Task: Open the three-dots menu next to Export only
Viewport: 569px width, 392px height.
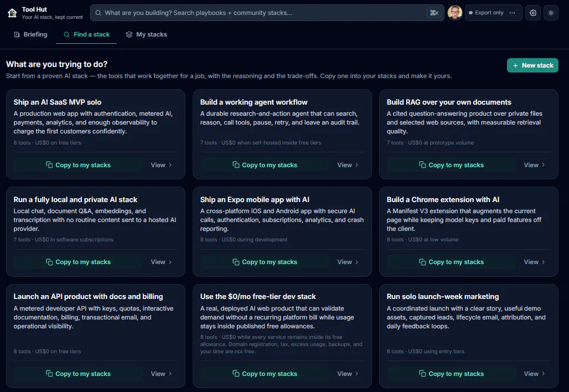Action: pos(512,13)
